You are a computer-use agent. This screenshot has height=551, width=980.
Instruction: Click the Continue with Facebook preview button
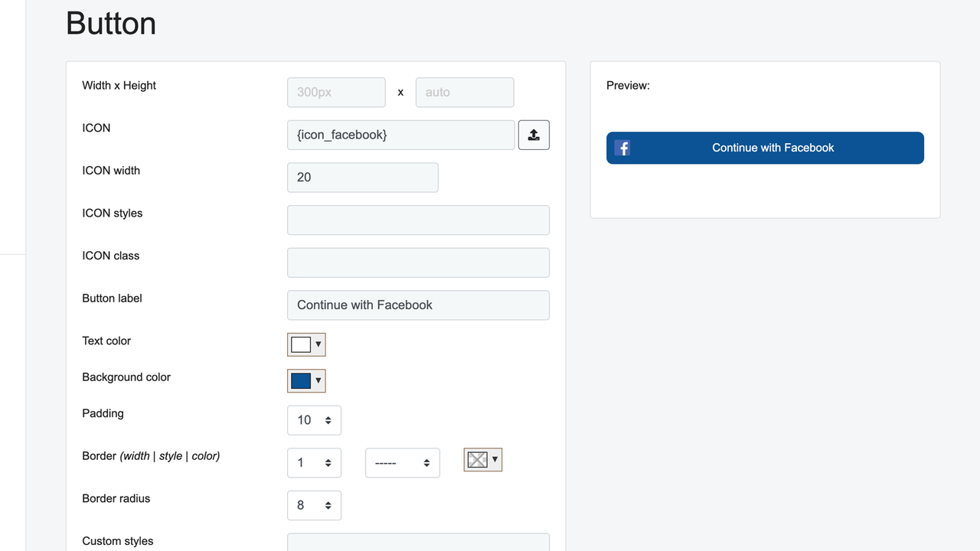tap(765, 148)
